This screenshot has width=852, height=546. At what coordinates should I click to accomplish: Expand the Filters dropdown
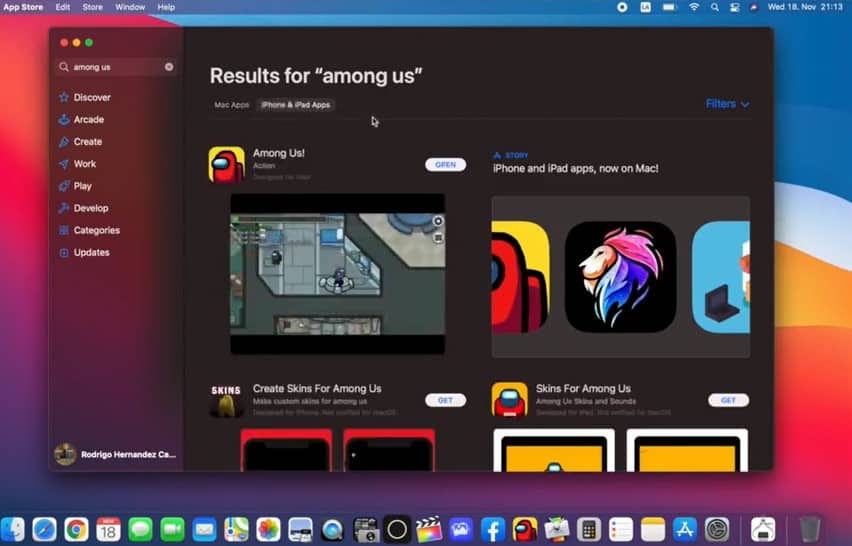tap(727, 104)
